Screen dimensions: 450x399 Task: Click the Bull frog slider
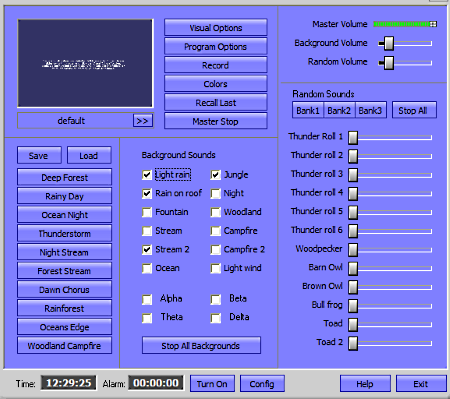pyautogui.click(x=390, y=305)
